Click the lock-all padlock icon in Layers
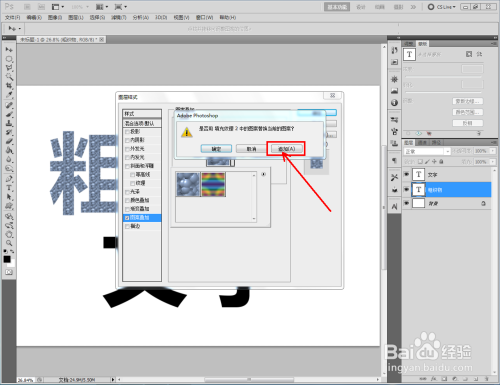500x385 pixels. click(441, 162)
